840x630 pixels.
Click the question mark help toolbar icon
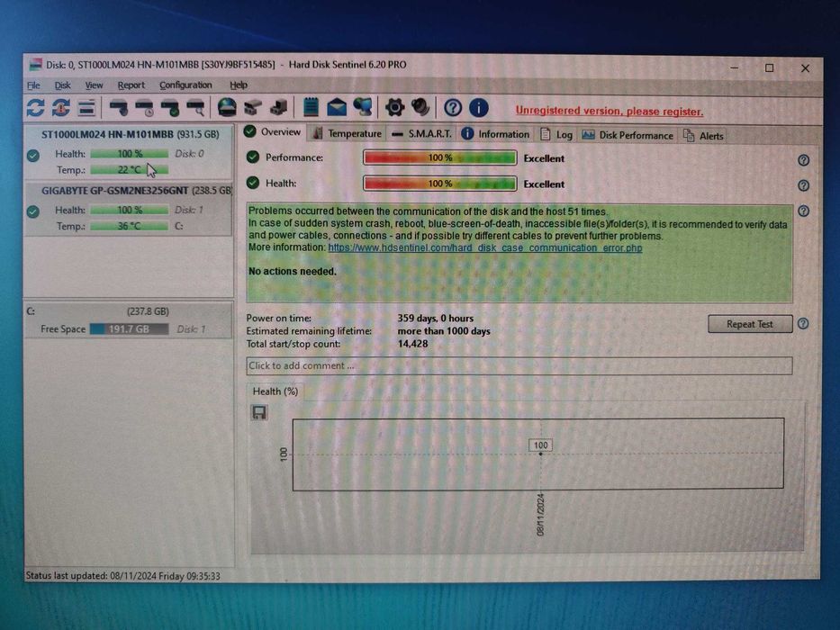(453, 108)
